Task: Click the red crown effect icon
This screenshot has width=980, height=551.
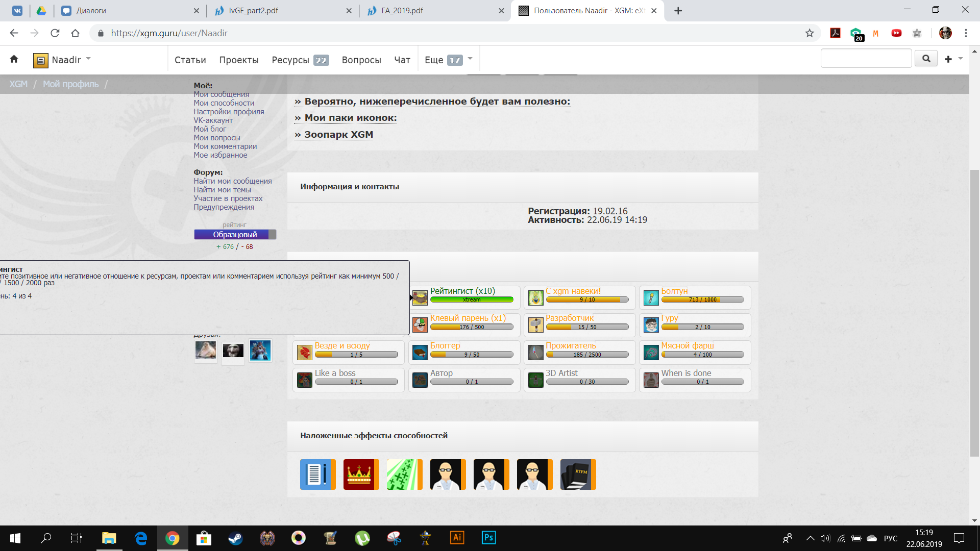Action: [x=361, y=474]
